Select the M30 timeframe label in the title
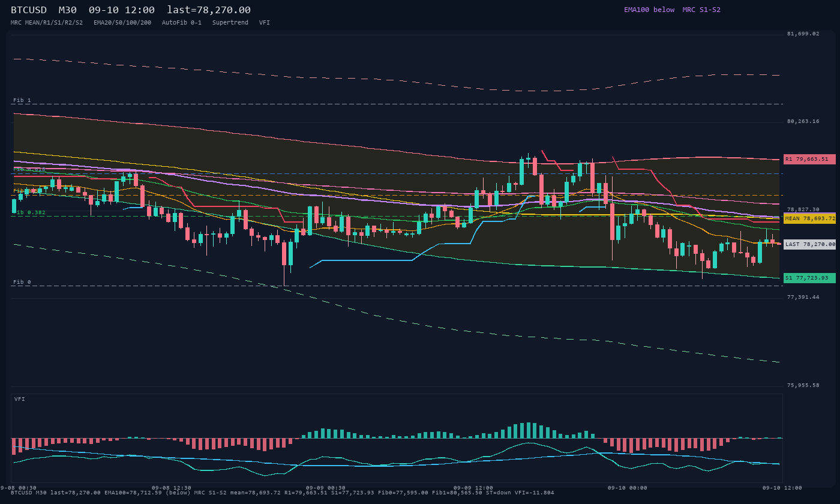The width and height of the screenshot is (840, 504). click(x=68, y=10)
